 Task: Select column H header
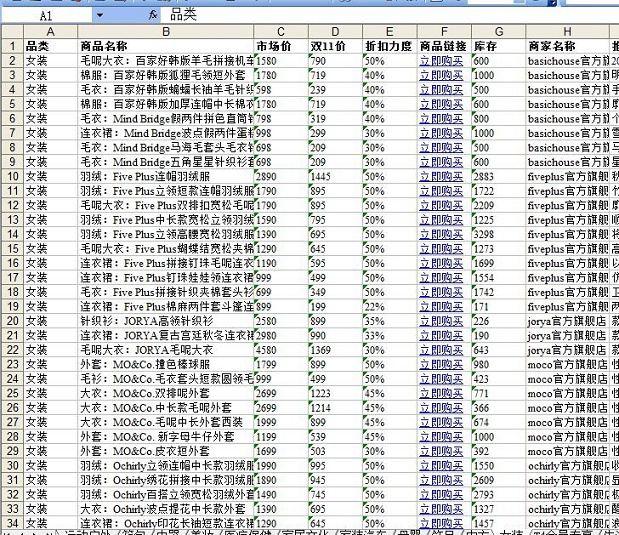click(x=567, y=32)
